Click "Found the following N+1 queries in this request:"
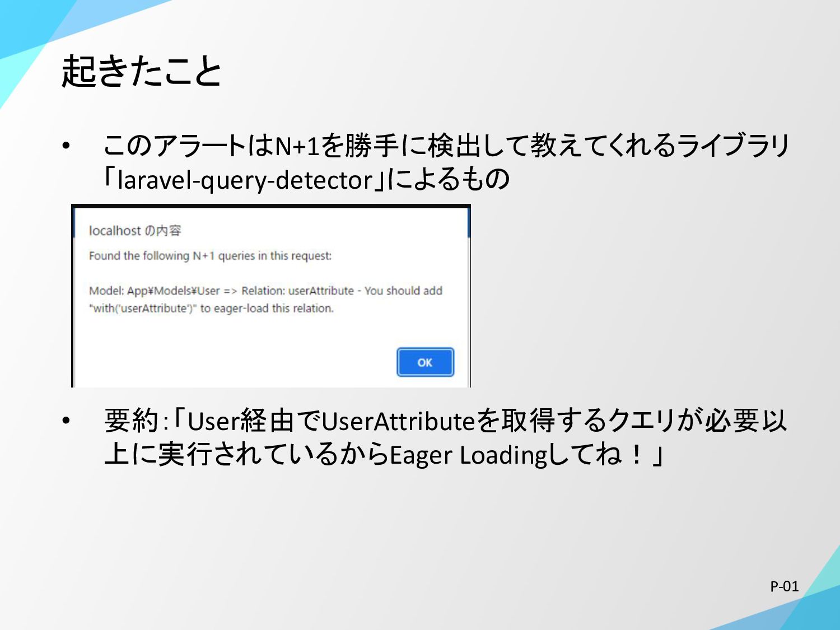The image size is (840, 630). tap(210, 256)
